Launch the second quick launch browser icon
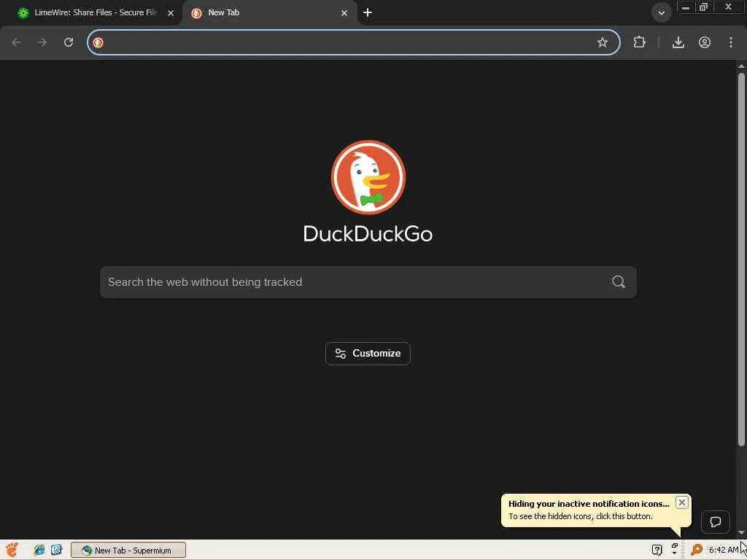 coord(57,550)
